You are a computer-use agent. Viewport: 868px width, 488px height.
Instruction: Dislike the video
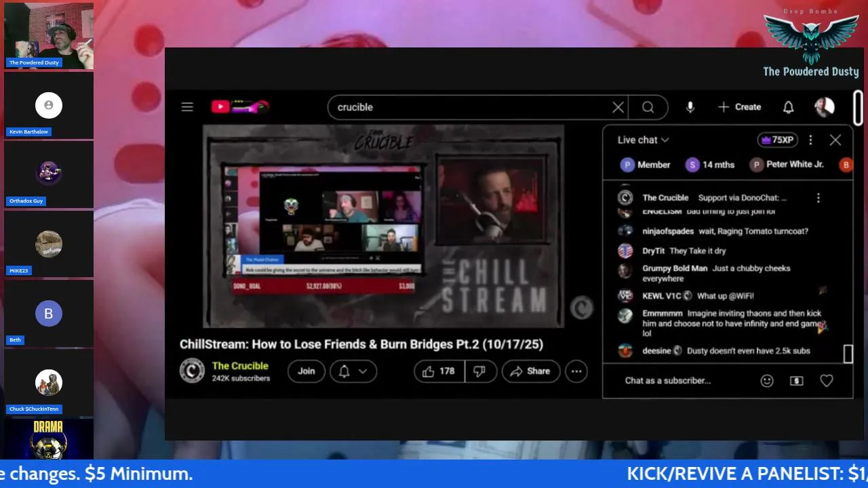(481, 371)
